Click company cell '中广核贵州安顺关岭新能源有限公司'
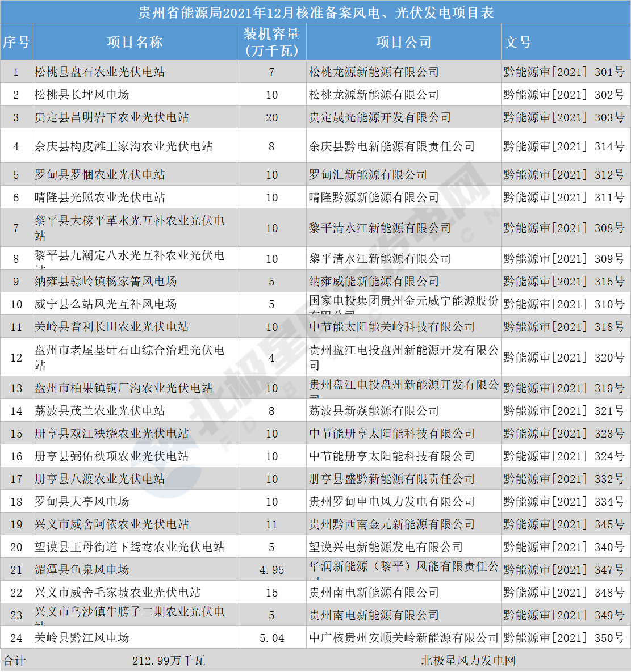 pyautogui.click(x=404, y=638)
